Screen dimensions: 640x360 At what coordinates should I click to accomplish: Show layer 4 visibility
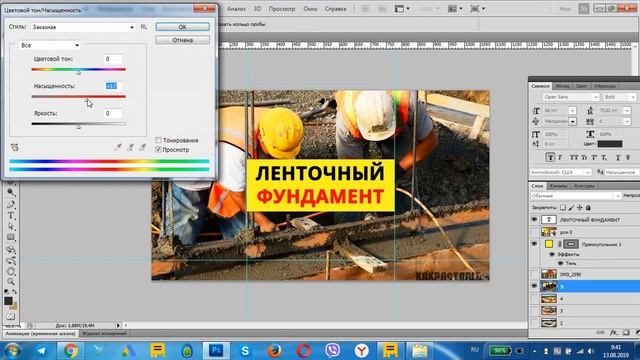click(x=534, y=299)
